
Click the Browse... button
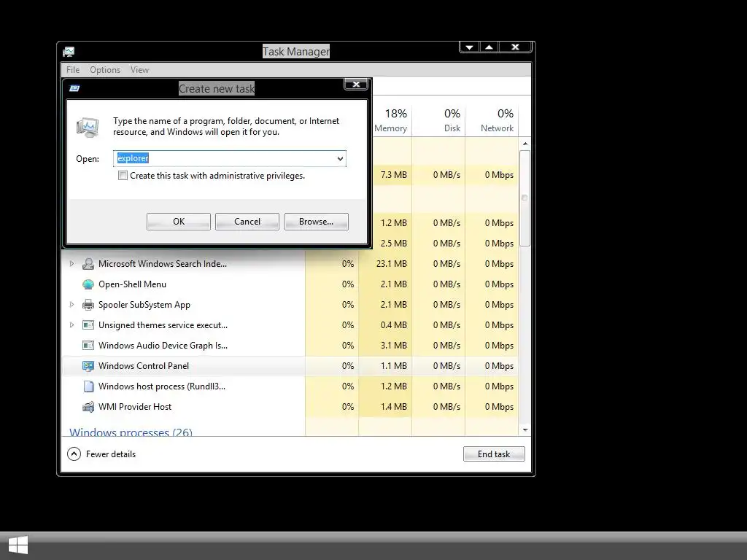pos(317,222)
